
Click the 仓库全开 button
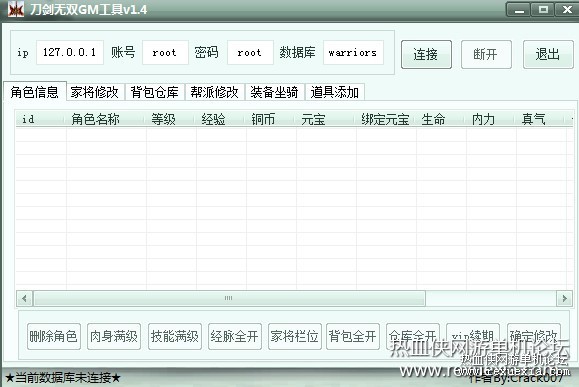(x=413, y=336)
